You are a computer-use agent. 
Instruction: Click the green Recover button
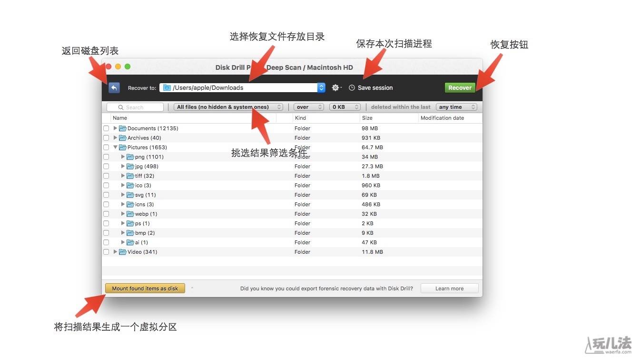click(x=460, y=87)
